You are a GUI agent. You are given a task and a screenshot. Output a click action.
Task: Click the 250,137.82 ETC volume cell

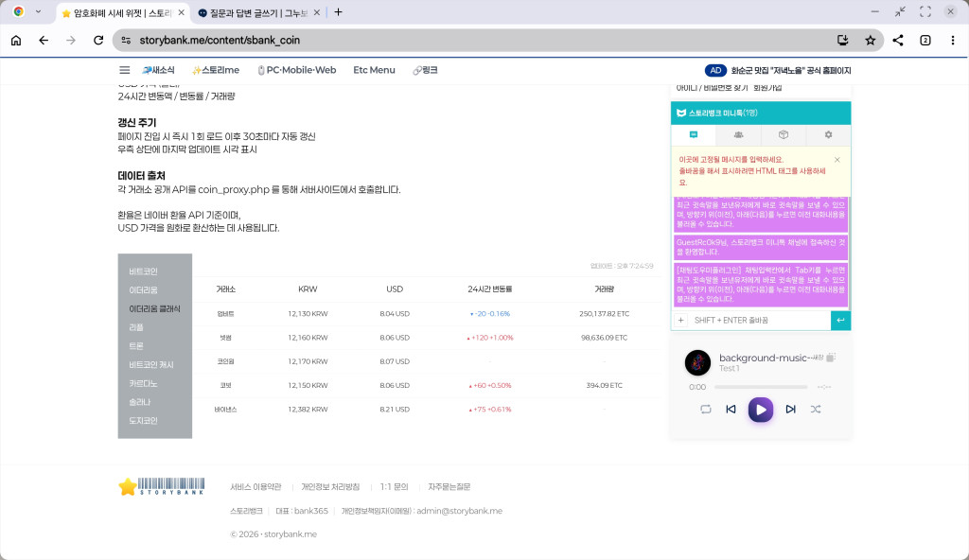pyautogui.click(x=605, y=314)
